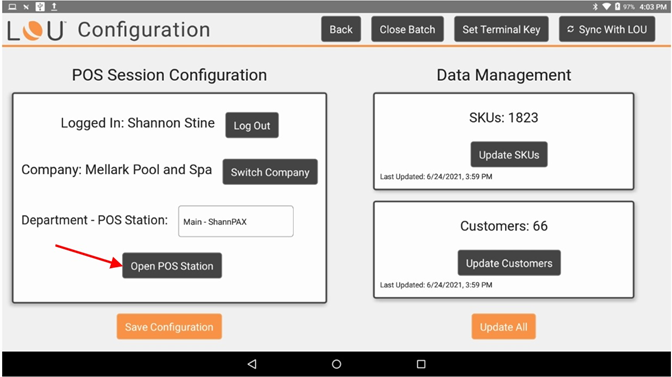
Task: Click 'Company: Mellark Pool and Spa' text
Action: 117,170
